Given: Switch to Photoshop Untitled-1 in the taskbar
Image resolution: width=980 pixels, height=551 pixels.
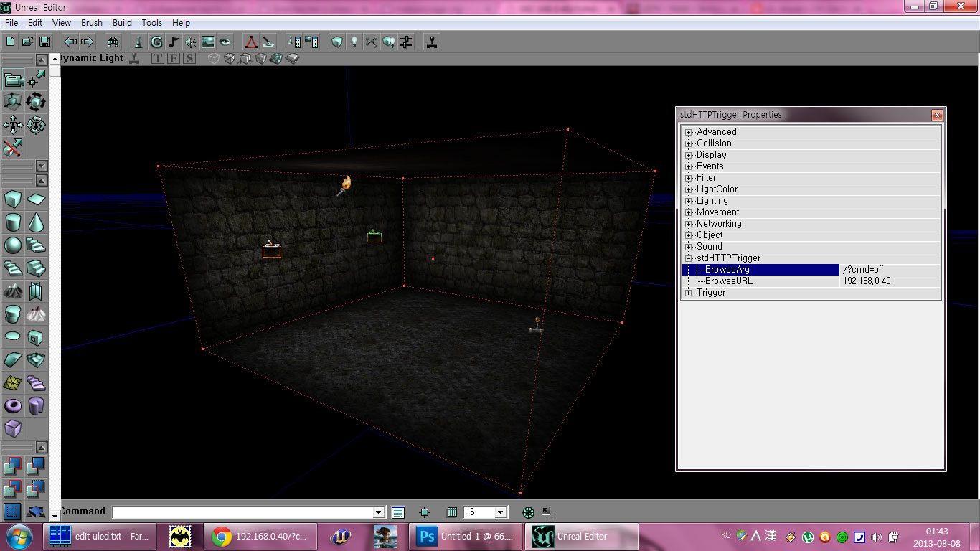Looking at the screenshot, I should (x=465, y=536).
